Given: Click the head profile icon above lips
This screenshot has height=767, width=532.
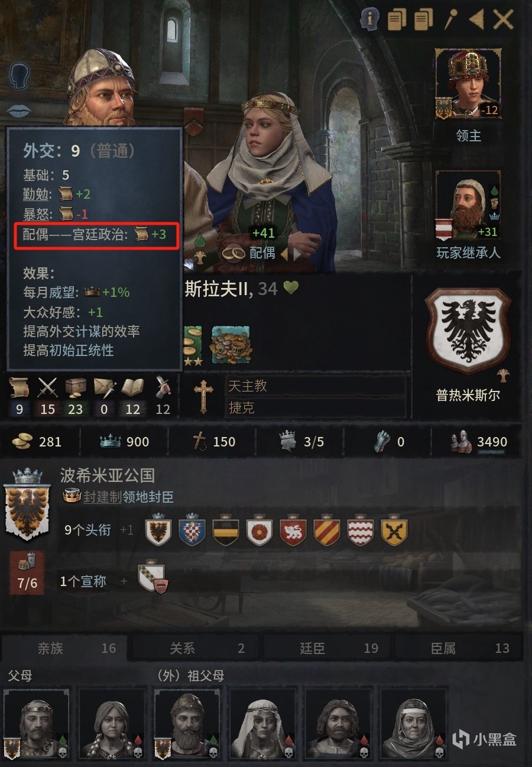Looking at the screenshot, I should click(x=20, y=76).
